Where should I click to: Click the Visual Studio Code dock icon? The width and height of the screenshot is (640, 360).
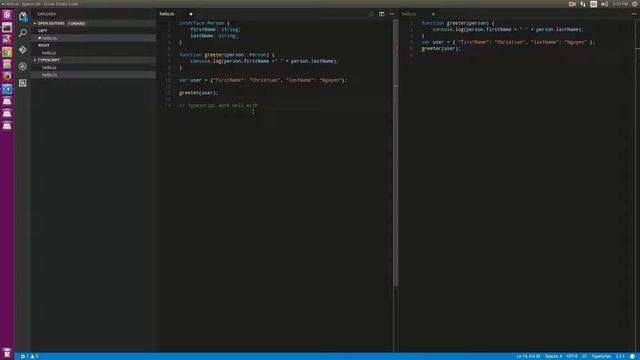(x=7, y=89)
